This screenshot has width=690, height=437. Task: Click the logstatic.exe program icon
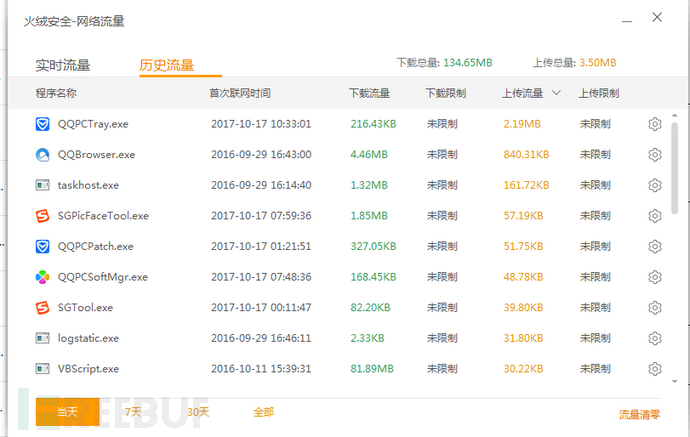(42, 338)
